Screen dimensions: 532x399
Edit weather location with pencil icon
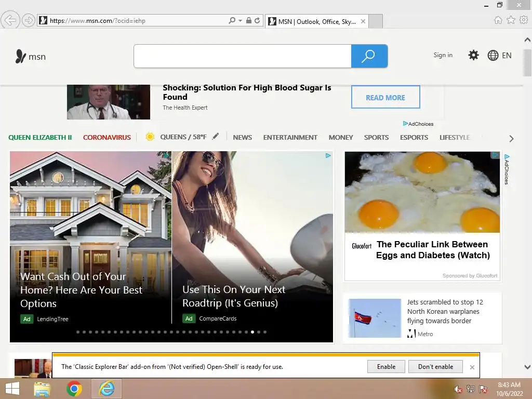[x=216, y=137]
